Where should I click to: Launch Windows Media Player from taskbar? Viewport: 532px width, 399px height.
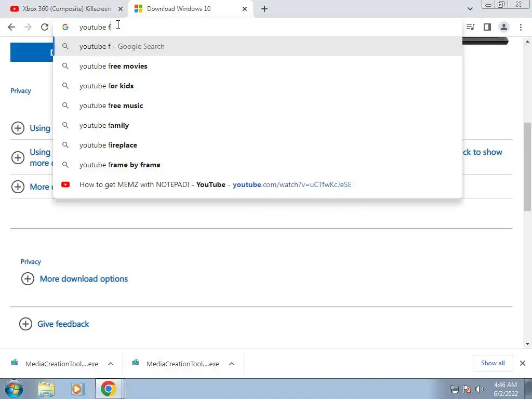coord(77,389)
